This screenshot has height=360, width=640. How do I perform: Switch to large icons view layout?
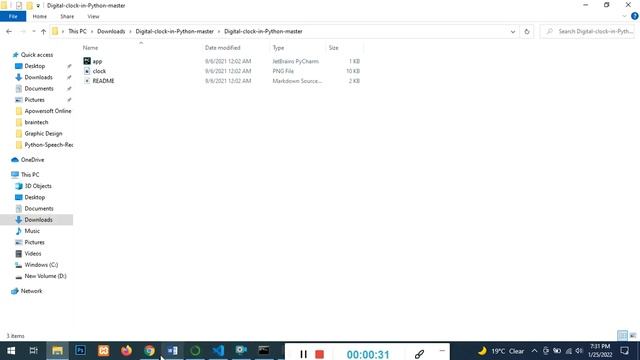(x=633, y=336)
